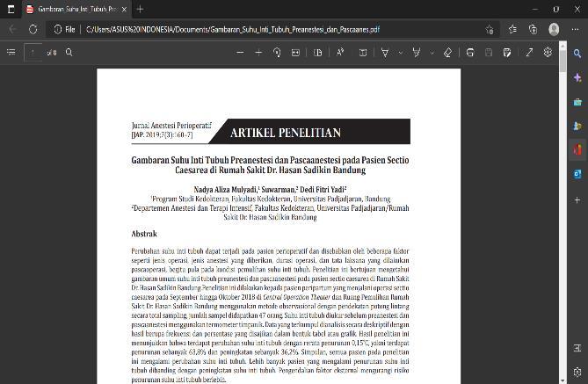Add a new app to the sidebar

pos(577,199)
